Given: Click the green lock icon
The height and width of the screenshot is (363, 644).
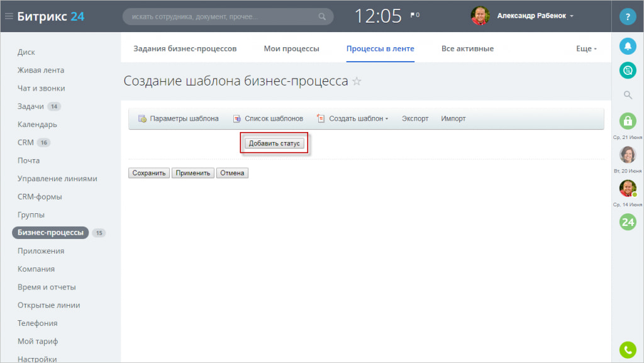Looking at the screenshot, I should click(628, 121).
